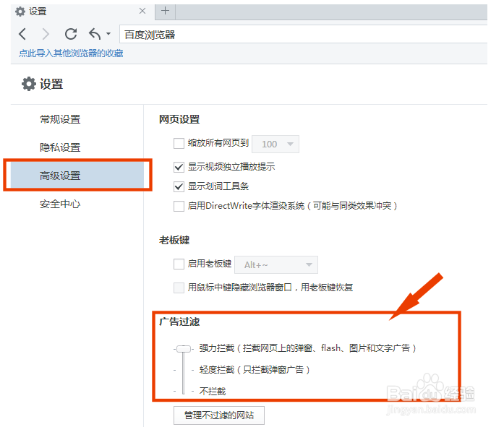Click the address bar showing 百度浏览器
The image size is (504, 427).
pyautogui.click(x=304, y=34)
